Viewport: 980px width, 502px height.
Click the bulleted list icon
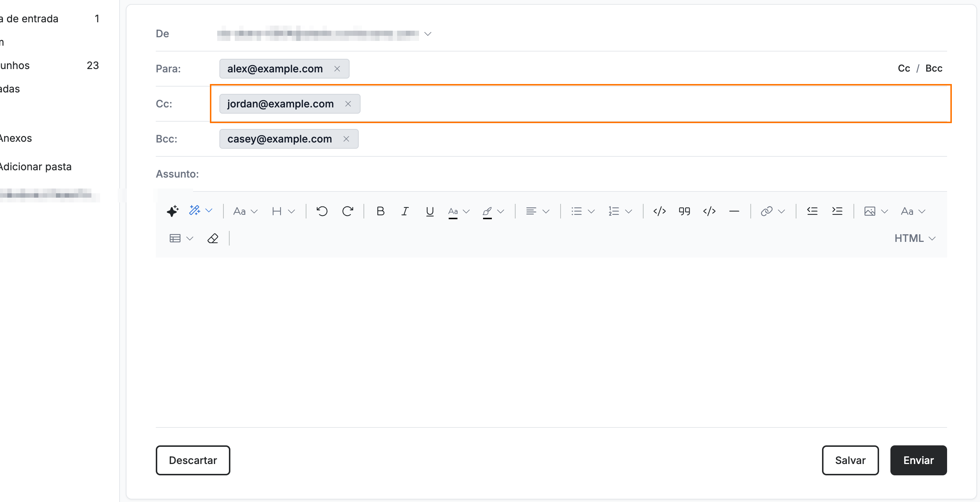(x=576, y=211)
